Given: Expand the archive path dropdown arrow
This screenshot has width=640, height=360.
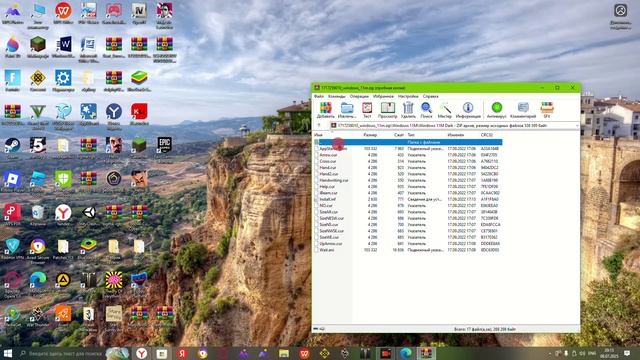Looking at the screenshot, I should click(577, 126).
